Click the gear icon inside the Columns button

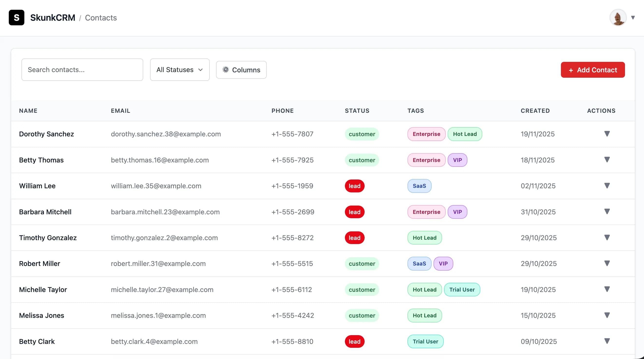[226, 70]
